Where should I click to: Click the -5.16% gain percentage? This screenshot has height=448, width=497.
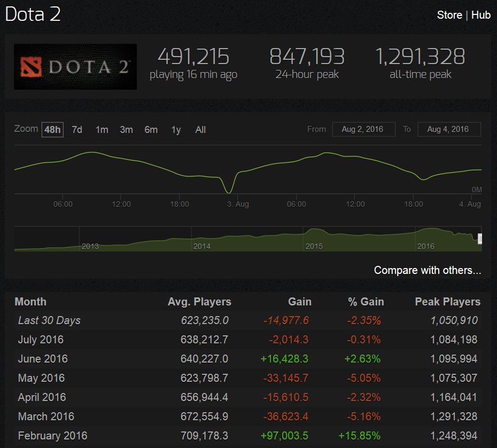click(x=364, y=416)
